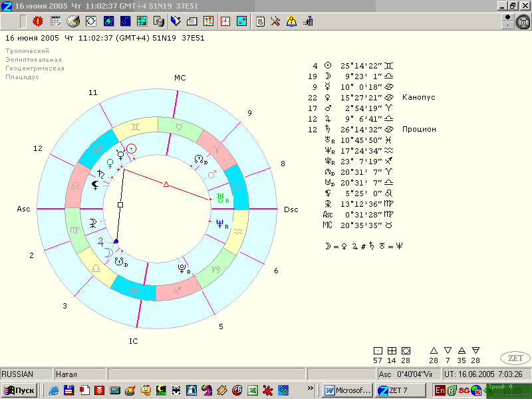The width and height of the screenshot is (532, 399).
Task: Click the cyan square arrow icon
Action: 241,21
